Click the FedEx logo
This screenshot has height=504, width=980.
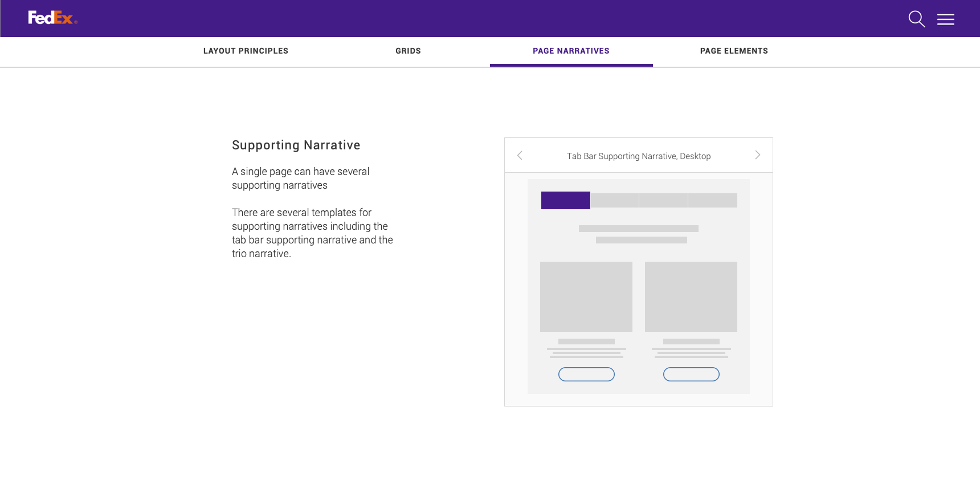pyautogui.click(x=52, y=18)
